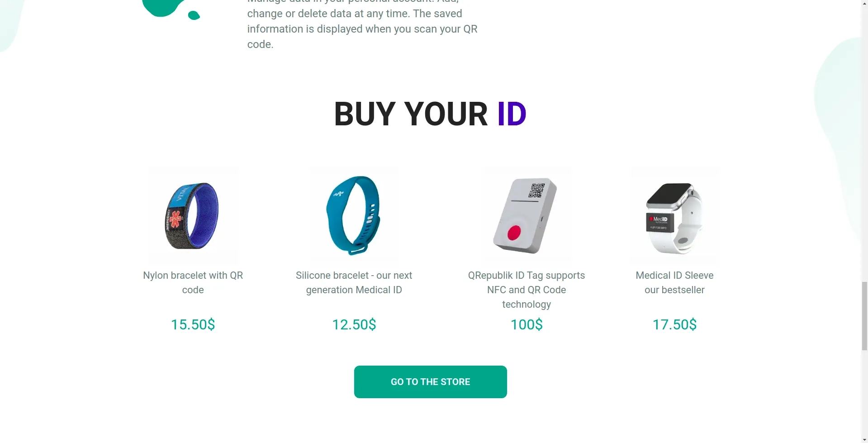This screenshot has height=443, width=868.
Task: Open the blue Silicone bracelet image
Action: (354, 215)
